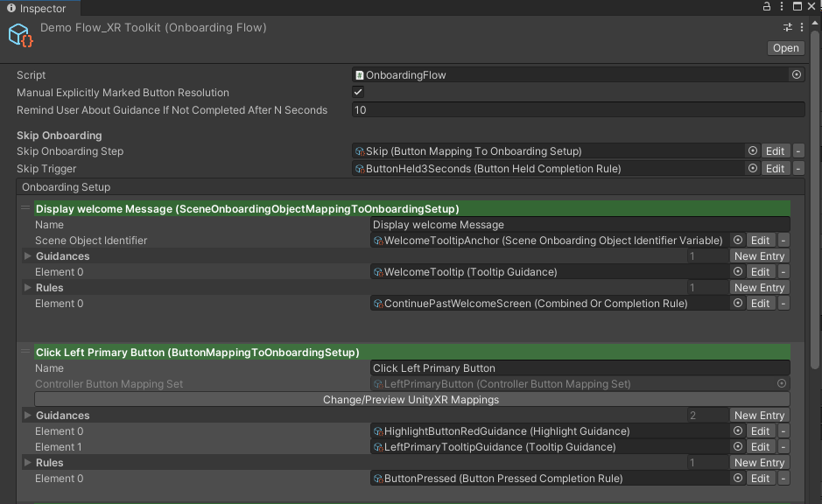Click the minus button for Skip Onboarding Step

797,150
